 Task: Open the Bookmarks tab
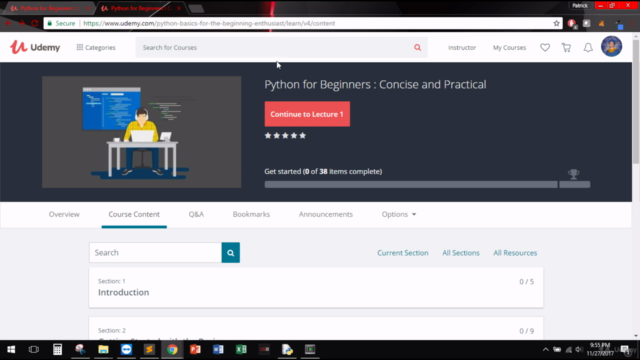tap(251, 214)
